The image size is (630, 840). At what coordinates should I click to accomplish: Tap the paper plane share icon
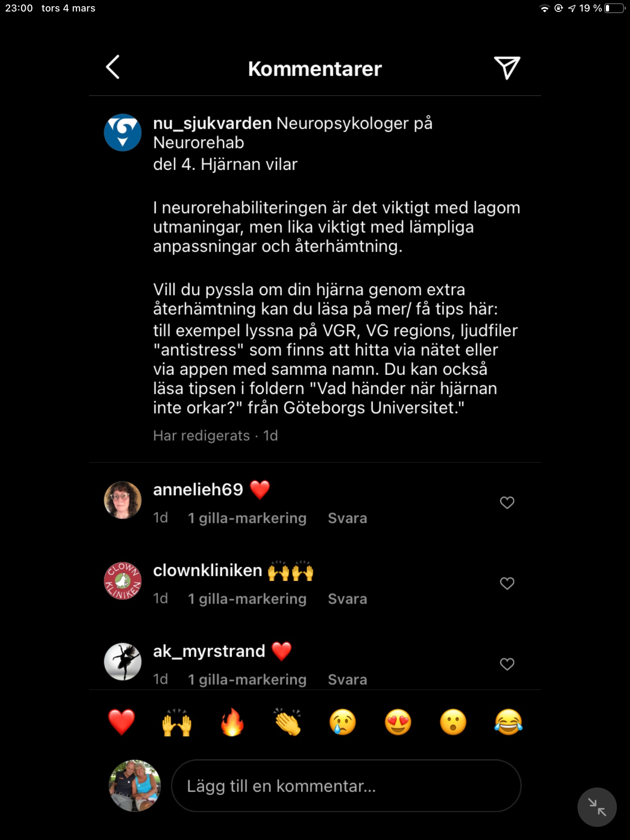pos(507,68)
